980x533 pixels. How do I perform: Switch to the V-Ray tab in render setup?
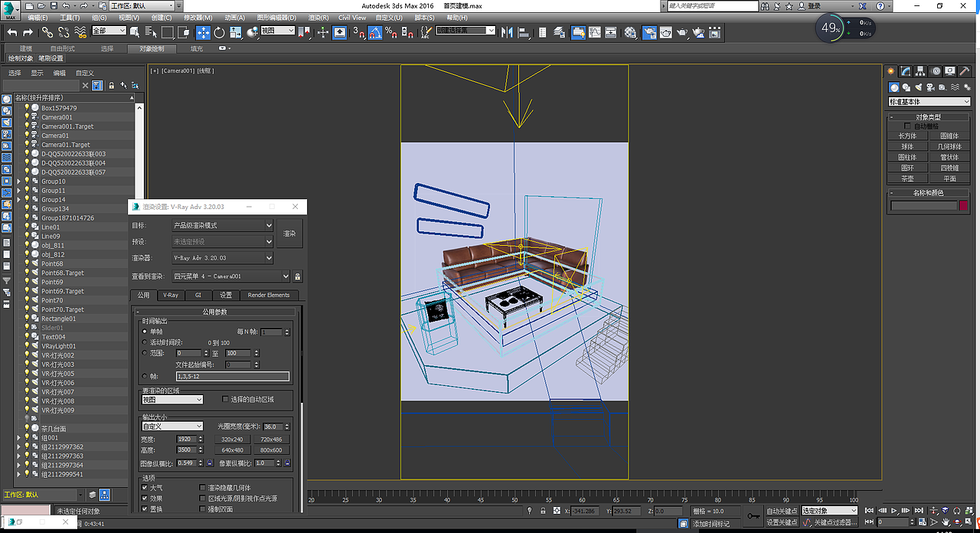point(170,295)
